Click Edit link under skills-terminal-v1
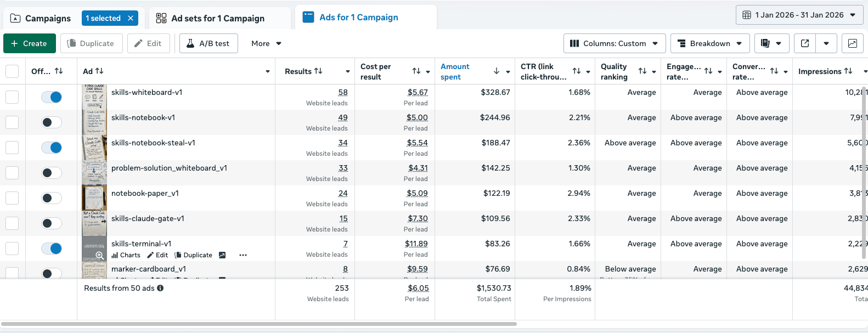Viewport: 868px width, 333px height. pos(158,255)
